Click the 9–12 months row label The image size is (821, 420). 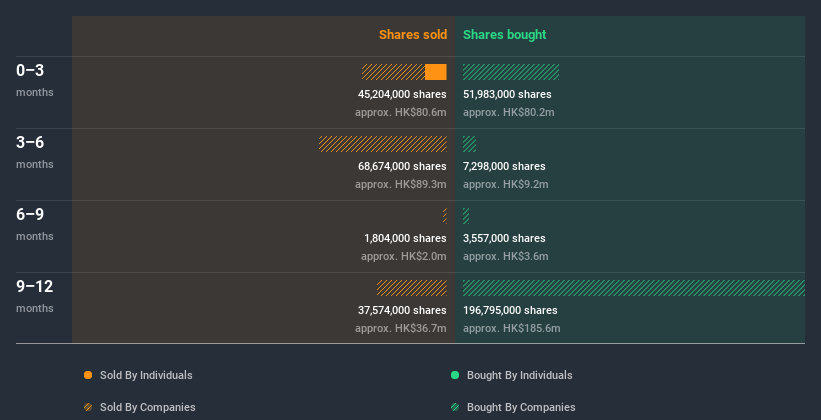click(35, 296)
